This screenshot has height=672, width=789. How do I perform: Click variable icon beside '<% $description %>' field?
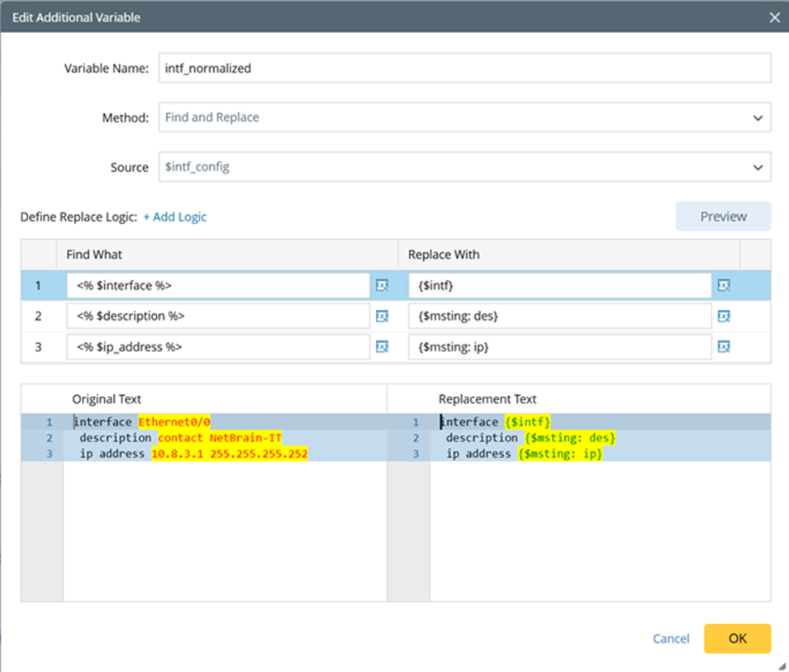click(x=382, y=316)
